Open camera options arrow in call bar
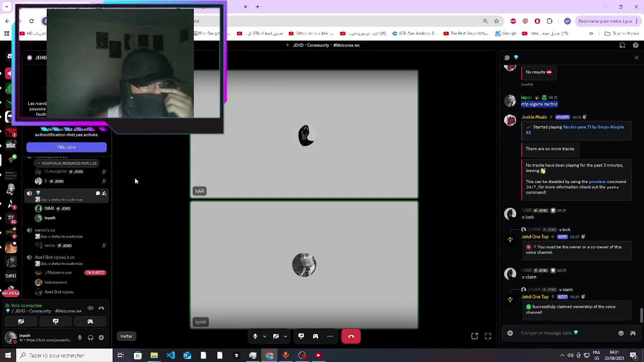 pyautogui.click(x=285, y=336)
